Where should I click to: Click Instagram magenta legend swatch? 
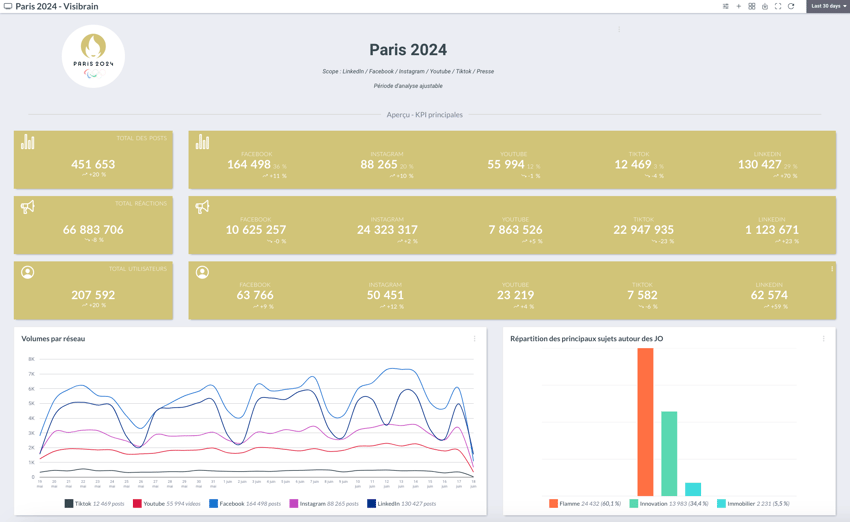[x=294, y=504]
